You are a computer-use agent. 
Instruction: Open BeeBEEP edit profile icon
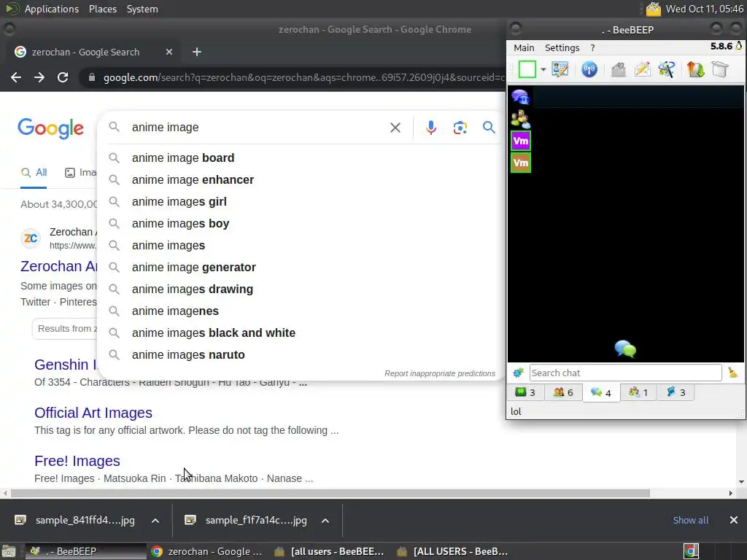pos(560,69)
